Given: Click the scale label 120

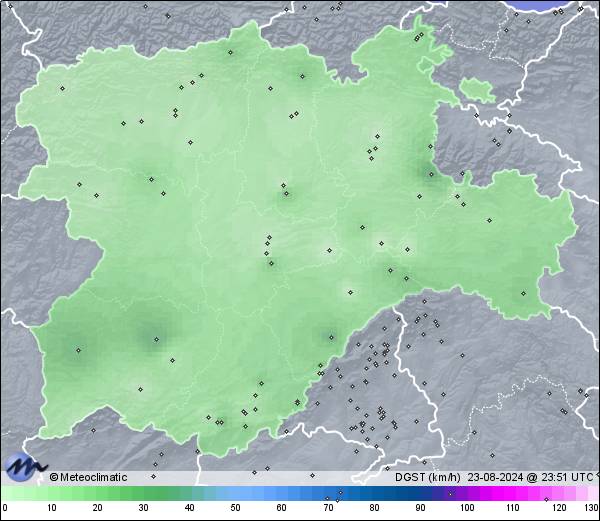Looking at the screenshot, I should coord(559,508).
